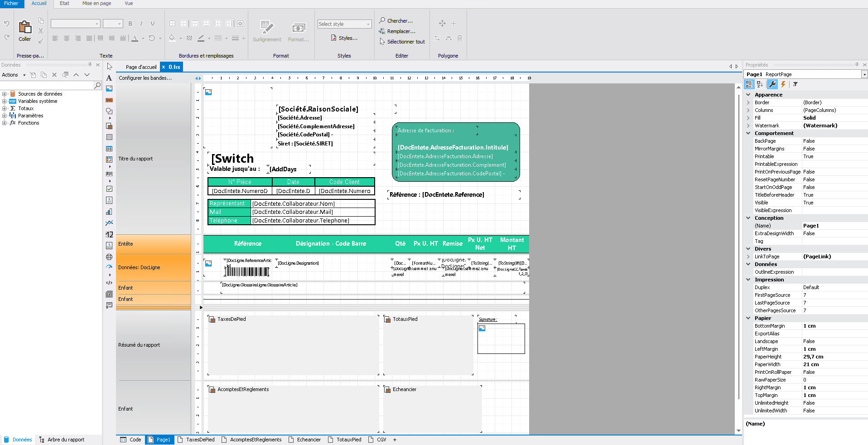Collapse the Apparence property category
The image size is (868, 445).
coord(748,95)
